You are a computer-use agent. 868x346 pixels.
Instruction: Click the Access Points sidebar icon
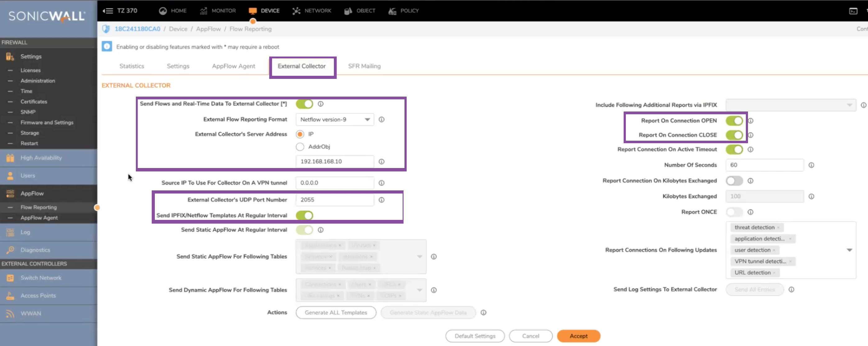pyautogui.click(x=10, y=295)
